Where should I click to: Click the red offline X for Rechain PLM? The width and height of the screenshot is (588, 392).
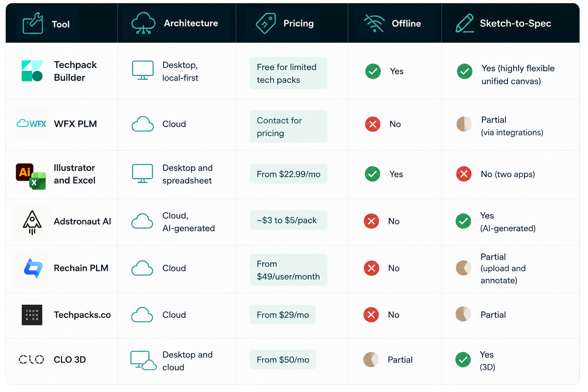click(x=371, y=268)
